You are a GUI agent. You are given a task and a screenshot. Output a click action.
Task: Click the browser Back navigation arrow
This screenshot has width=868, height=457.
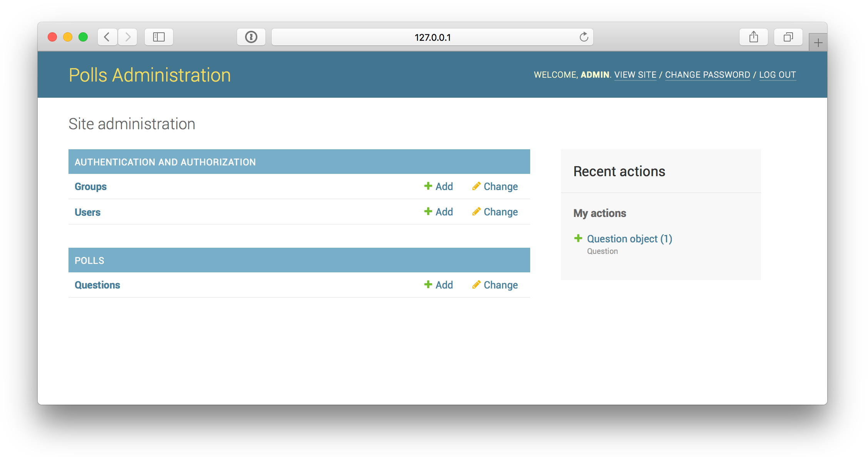(x=107, y=37)
